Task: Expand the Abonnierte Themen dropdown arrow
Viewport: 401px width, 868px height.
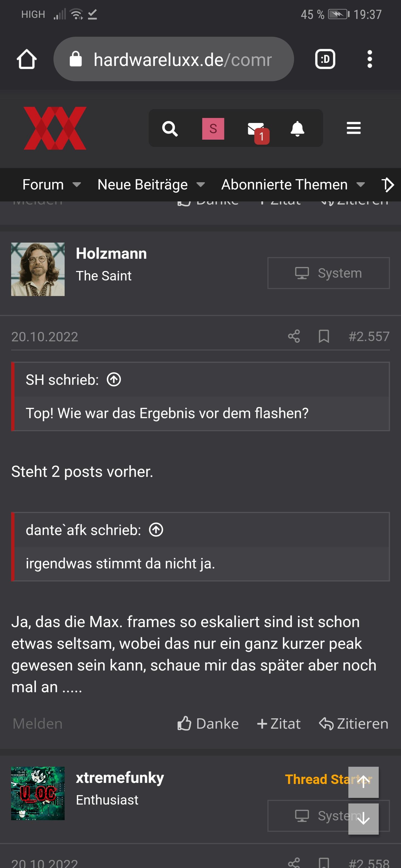Action: pyautogui.click(x=361, y=185)
